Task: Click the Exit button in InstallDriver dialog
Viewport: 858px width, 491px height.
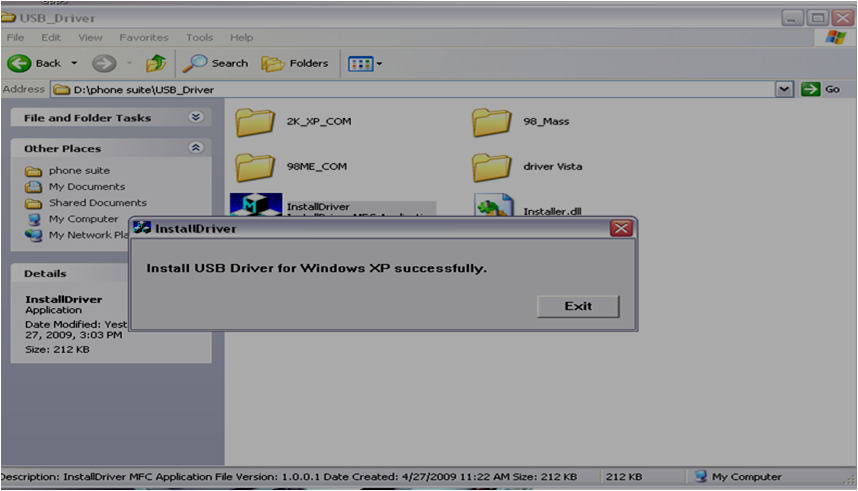Action: (x=578, y=307)
